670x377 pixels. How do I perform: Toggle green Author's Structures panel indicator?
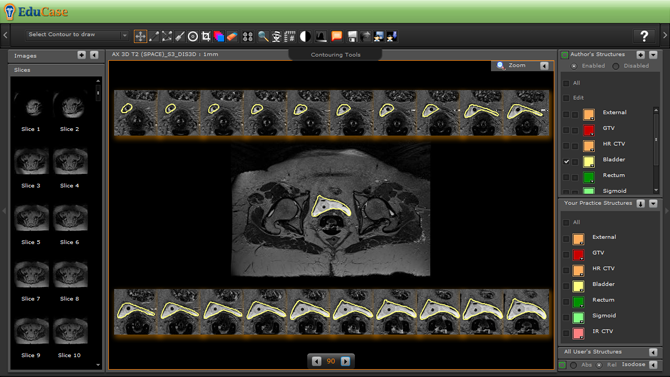(x=564, y=55)
